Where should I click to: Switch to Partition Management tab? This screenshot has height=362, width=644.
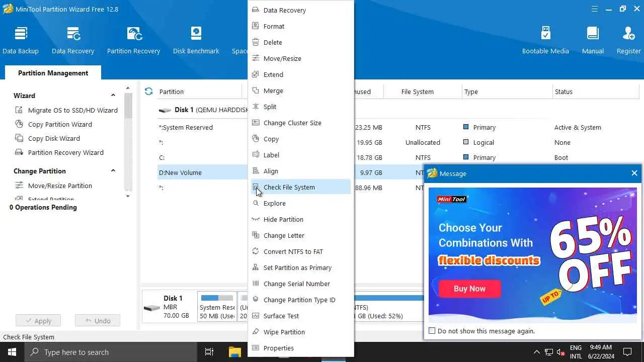pyautogui.click(x=53, y=73)
